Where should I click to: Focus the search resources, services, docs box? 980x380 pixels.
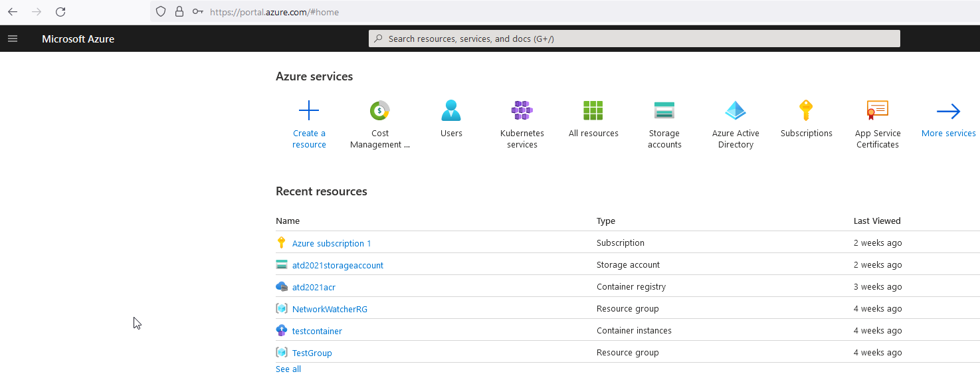(635, 39)
